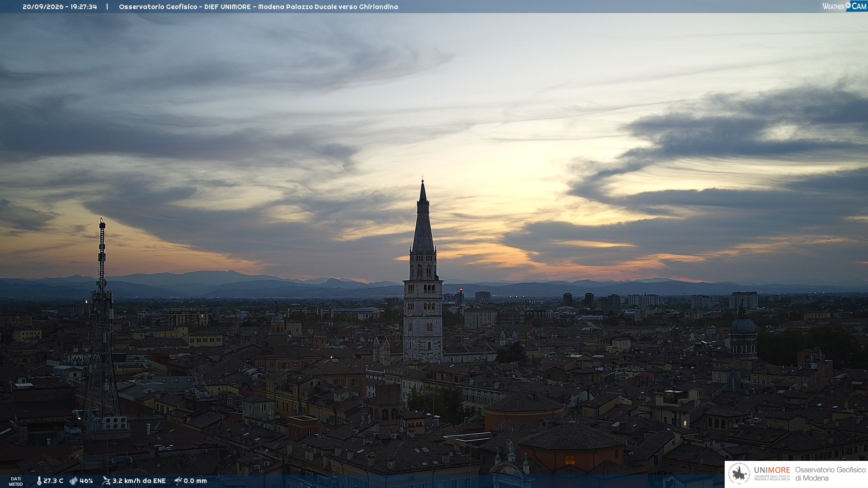The width and height of the screenshot is (868, 488).
Task: Click the wind anemometer icon
Action: pos(106,481)
